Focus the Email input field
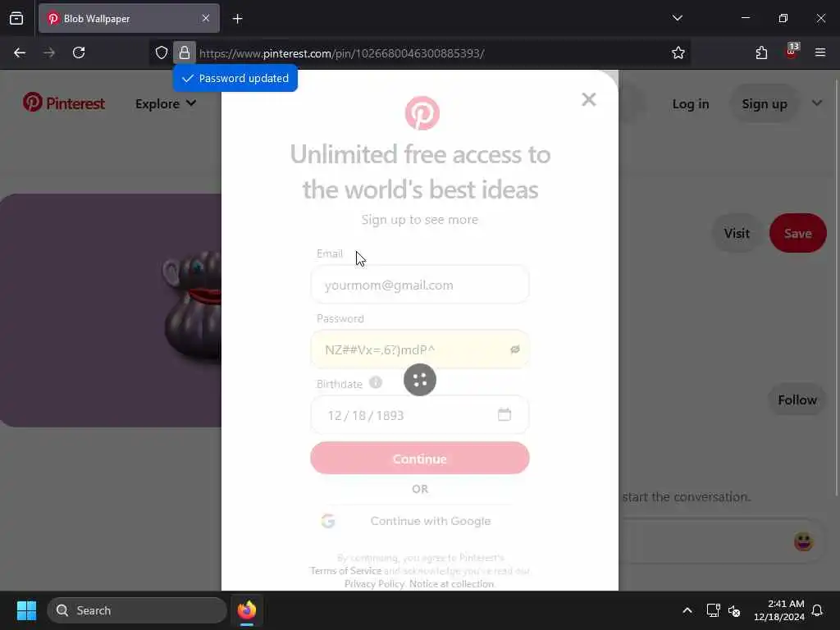 419,285
